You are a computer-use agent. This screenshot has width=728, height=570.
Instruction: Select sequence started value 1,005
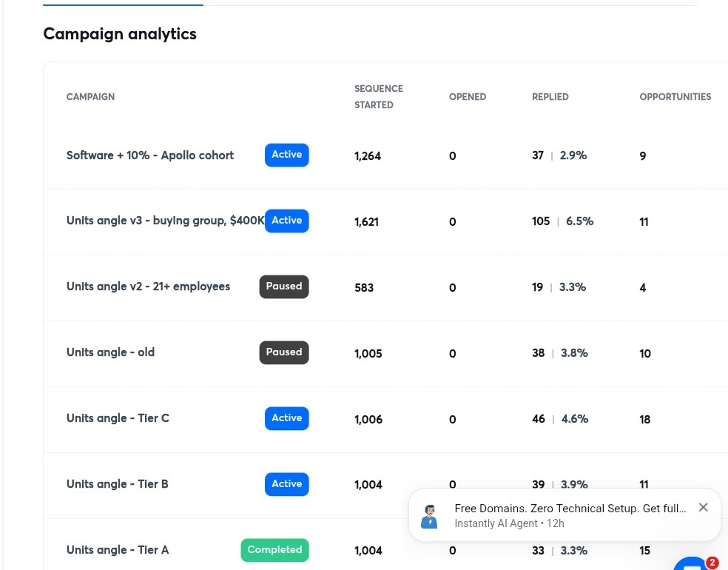tap(368, 354)
